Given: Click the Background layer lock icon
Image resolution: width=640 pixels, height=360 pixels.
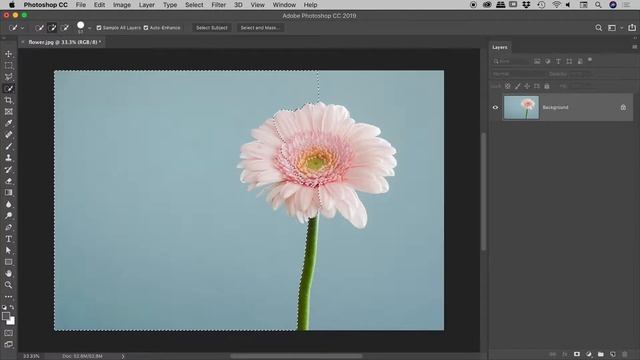Looking at the screenshot, I should (x=623, y=107).
